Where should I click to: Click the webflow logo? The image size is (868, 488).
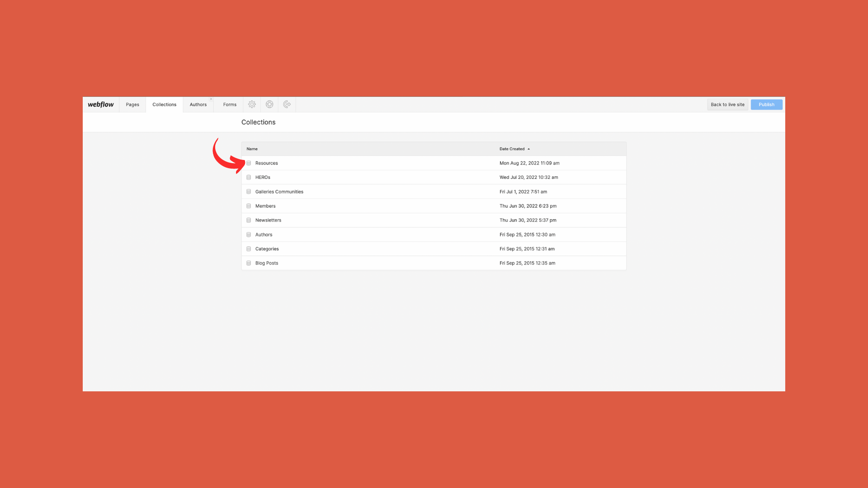tap(101, 104)
